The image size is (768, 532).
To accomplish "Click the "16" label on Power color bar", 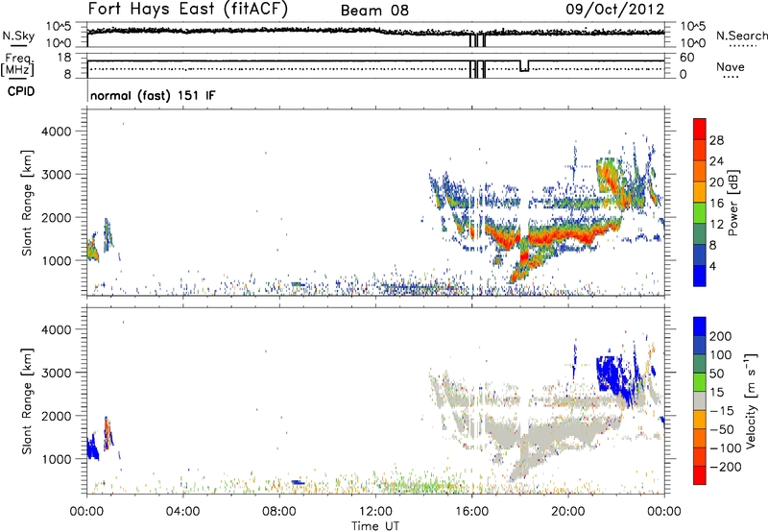I will [716, 203].
